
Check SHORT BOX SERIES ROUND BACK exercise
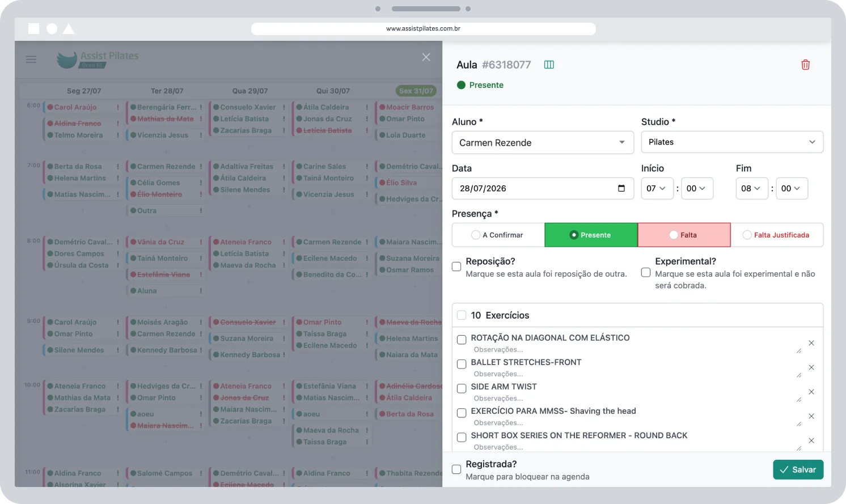tap(462, 437)
